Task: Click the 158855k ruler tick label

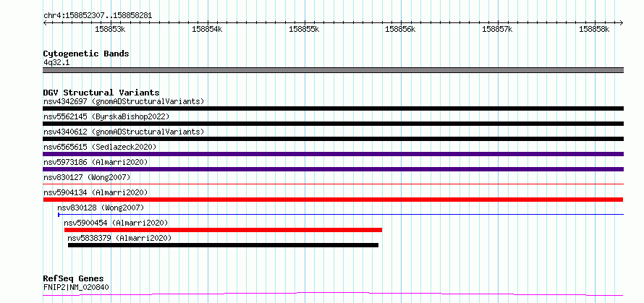Action: 304,29
